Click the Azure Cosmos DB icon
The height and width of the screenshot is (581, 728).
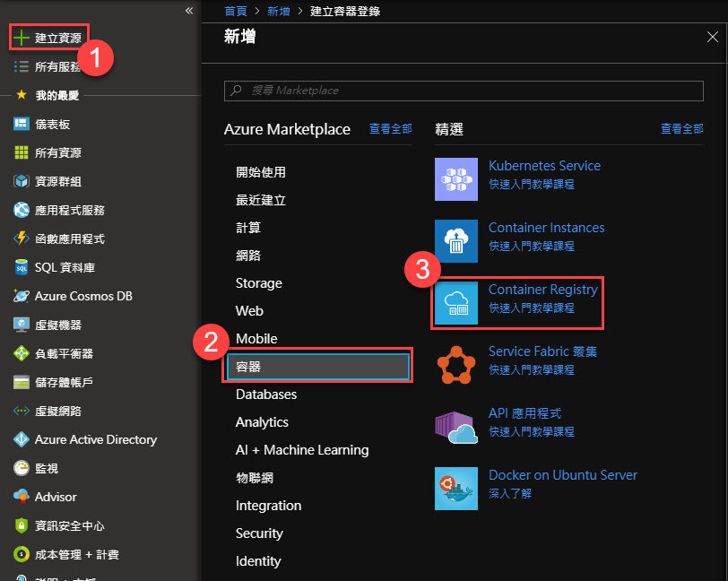pos(22,296)
